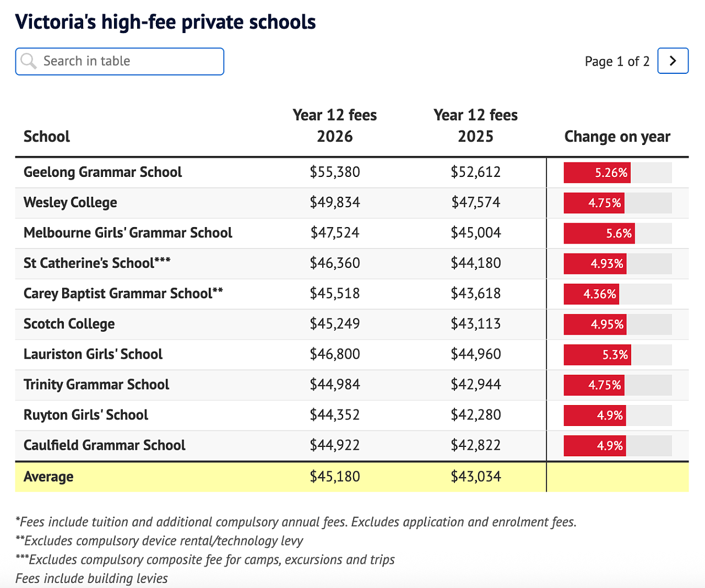
Task: Sort by Change on year header
Action: 617,137
